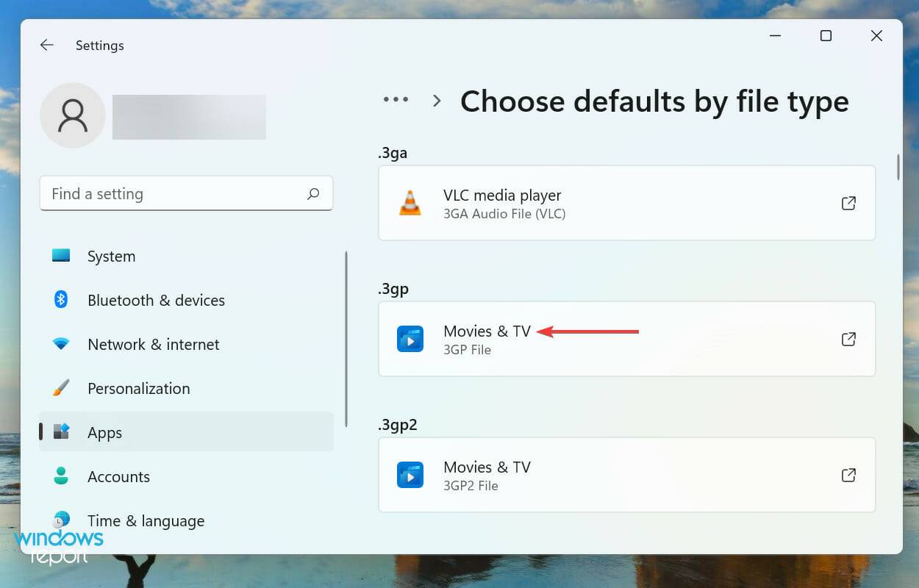The width and height of the screenshot is (919, 588).
Task: Click the breadcrumb chevron before page title
Action: [437, 101]
